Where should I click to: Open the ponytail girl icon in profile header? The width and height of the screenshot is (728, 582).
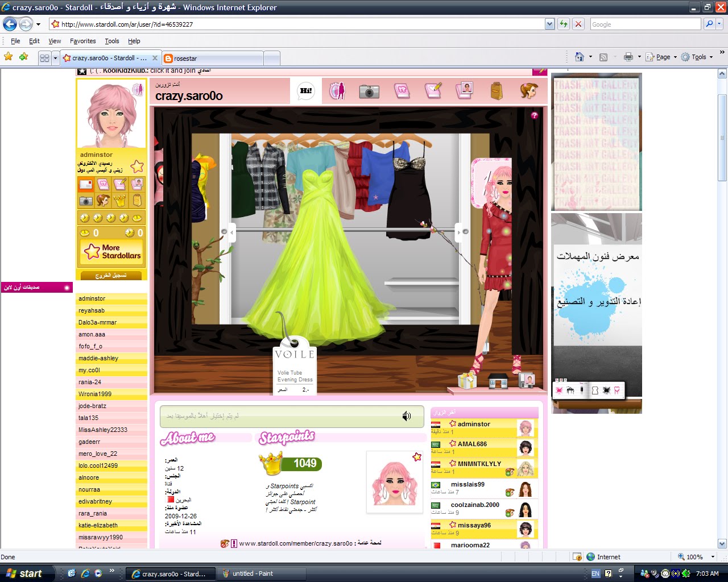coord(528,91)
